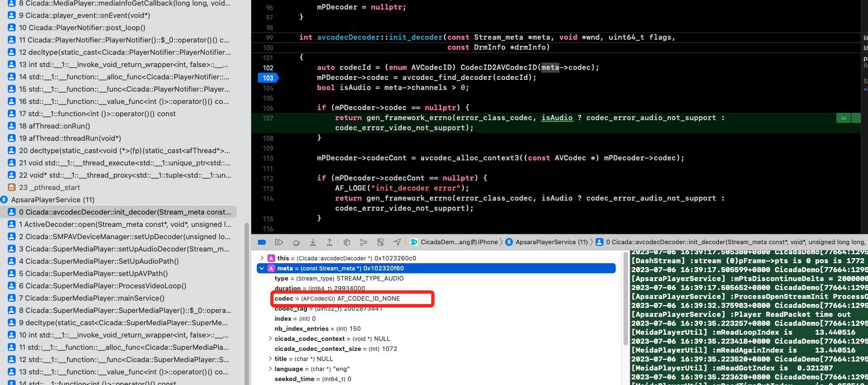Expand the language variable

tap(270, 368)
